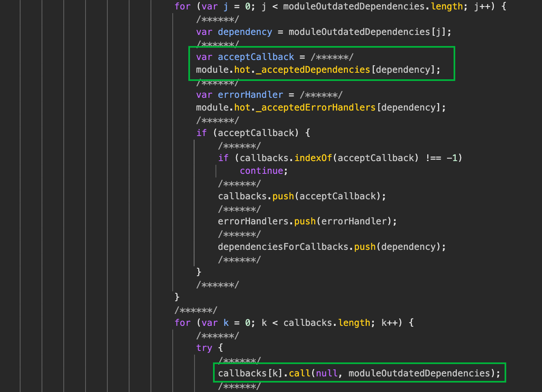Click the 'j++' increment expression

tap(482, 7)
